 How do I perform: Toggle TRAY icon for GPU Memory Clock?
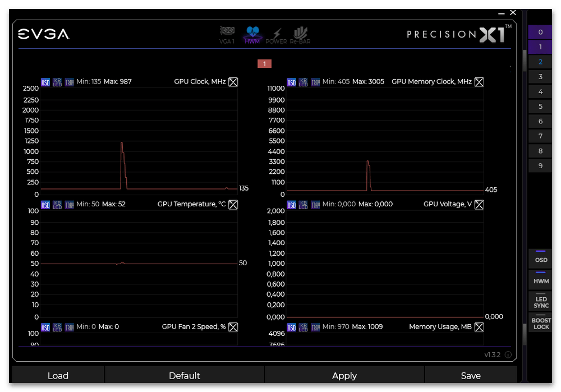click(315, 82)
